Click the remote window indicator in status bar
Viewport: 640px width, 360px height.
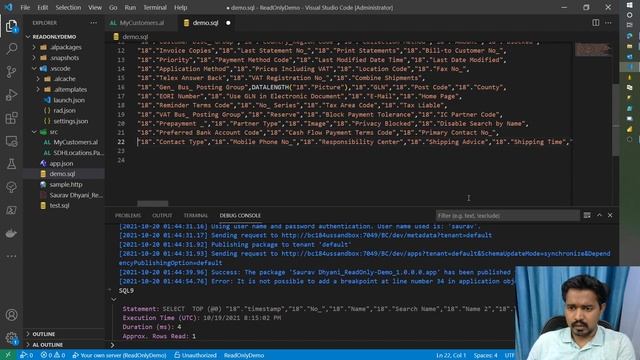click(x=8, y=355)
